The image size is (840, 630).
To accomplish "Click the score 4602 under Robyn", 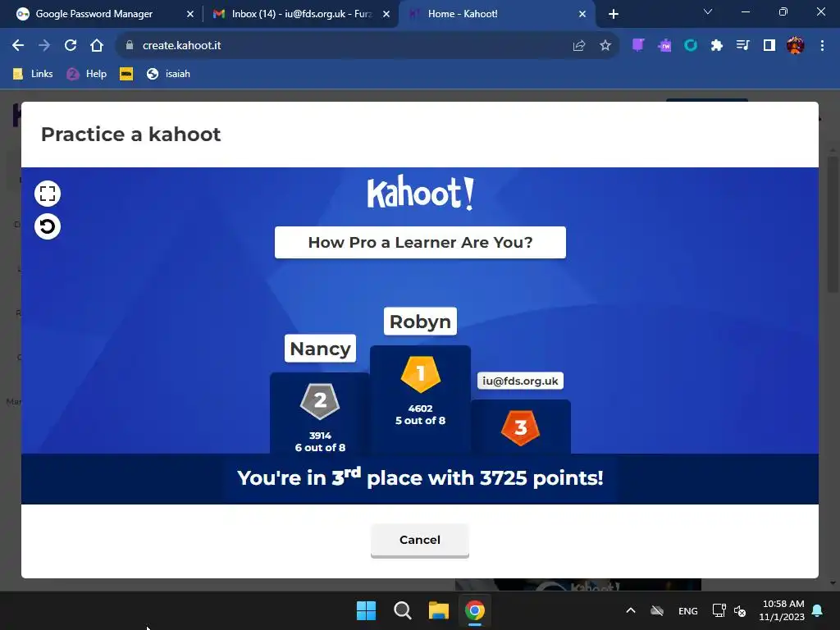I will point(420,409).
